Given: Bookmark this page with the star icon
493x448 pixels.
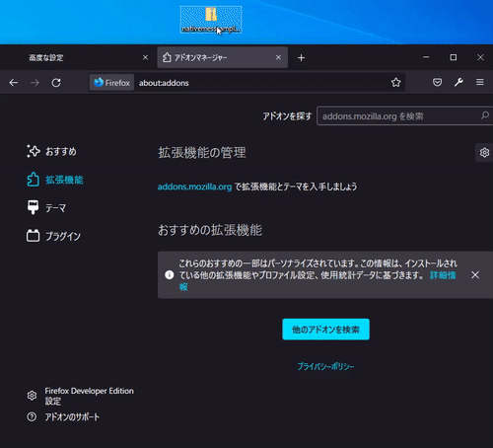Looking at the screenshot, I should (x=395, y=83).
